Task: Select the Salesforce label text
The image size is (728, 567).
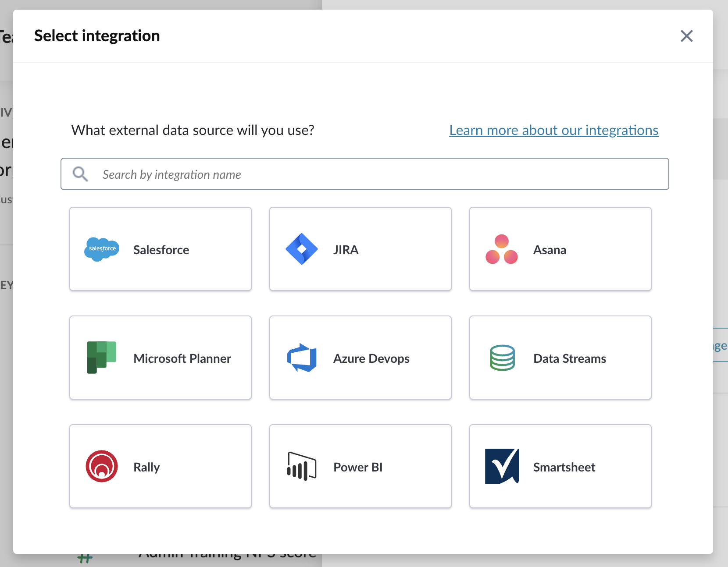Action: pyautogui.click(x=161, y=250)
